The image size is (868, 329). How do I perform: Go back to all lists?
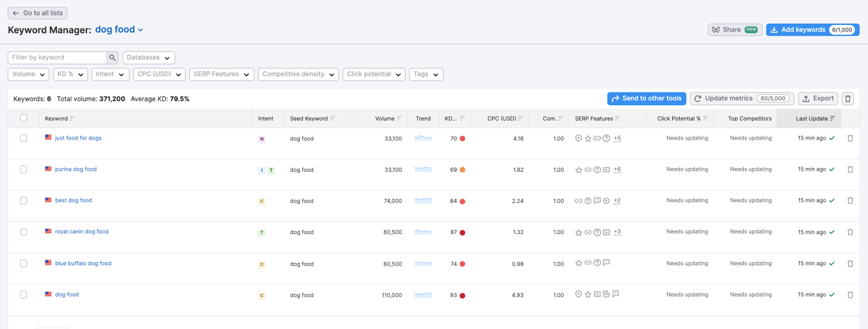[37, 13]
